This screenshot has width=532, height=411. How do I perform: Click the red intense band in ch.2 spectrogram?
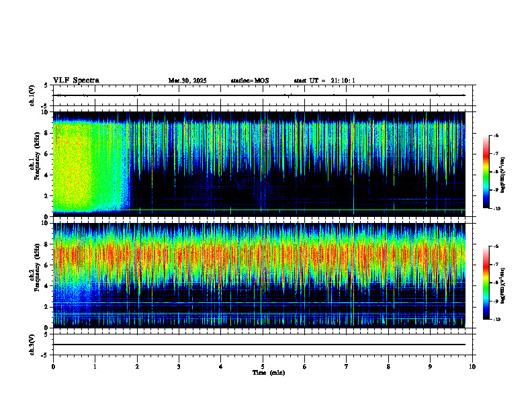click(x=259, y=255)
